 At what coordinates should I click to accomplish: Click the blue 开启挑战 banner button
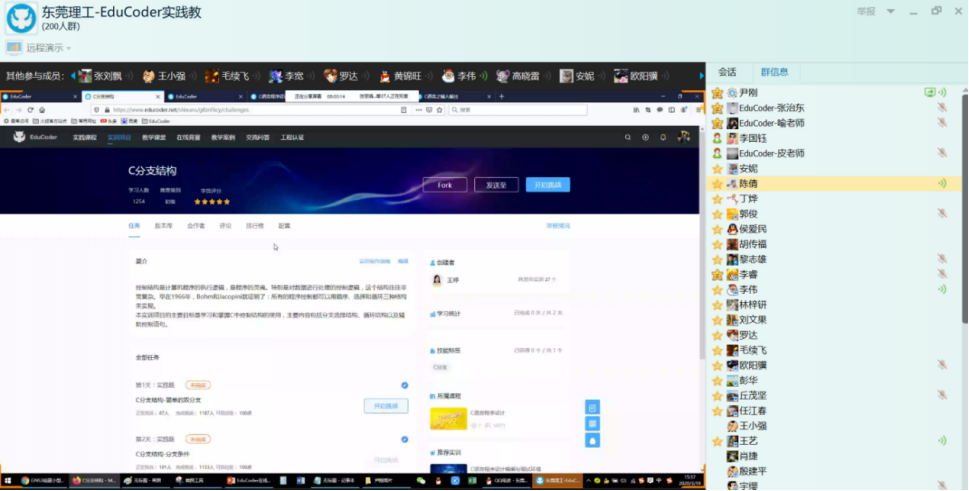pyautogui.click(x=547, y=185)
